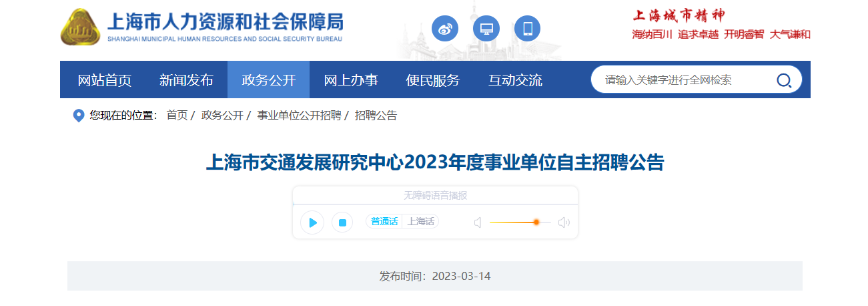Click the desktop computer version icon
Screen dimensions: 868x306
[x=486, y=29]
